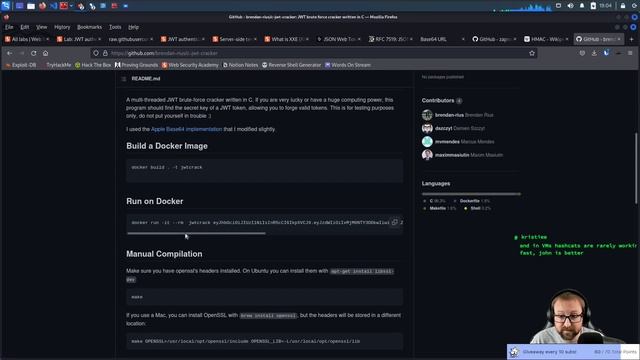The width and height of the screenshot is (640, 360).
Task: Open dazcyt contributor avatar
Action: pyautogui.click(x=427, y=128)
